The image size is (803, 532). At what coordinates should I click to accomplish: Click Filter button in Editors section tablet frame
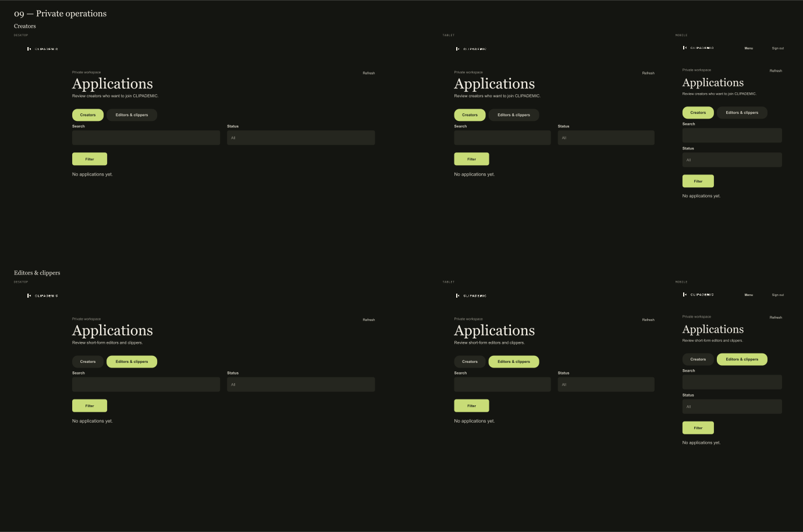click(x=471, y=405)
